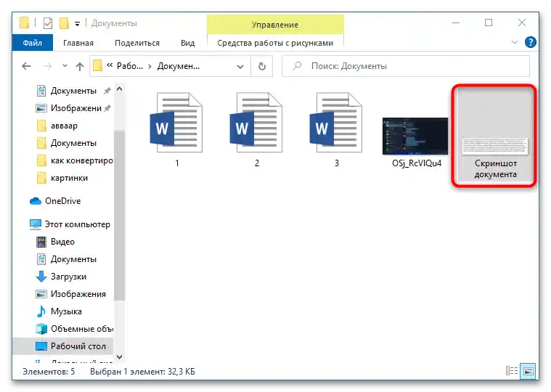Open quick access toolbar customize dropdown

[x=77, y=24]
